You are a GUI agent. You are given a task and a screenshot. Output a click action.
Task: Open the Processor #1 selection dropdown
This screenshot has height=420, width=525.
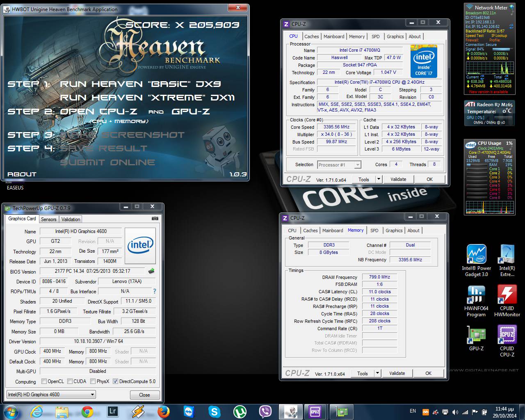coord(339,164)
